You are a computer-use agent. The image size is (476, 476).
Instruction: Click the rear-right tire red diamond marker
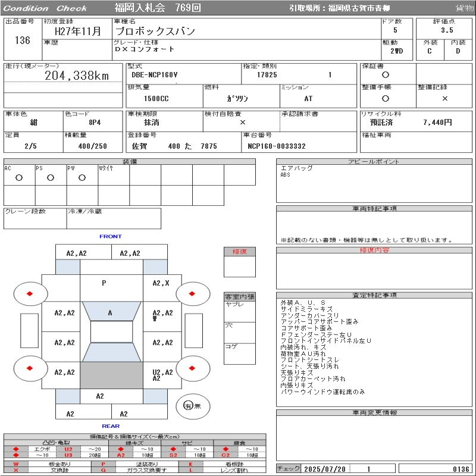pos(192,368)
